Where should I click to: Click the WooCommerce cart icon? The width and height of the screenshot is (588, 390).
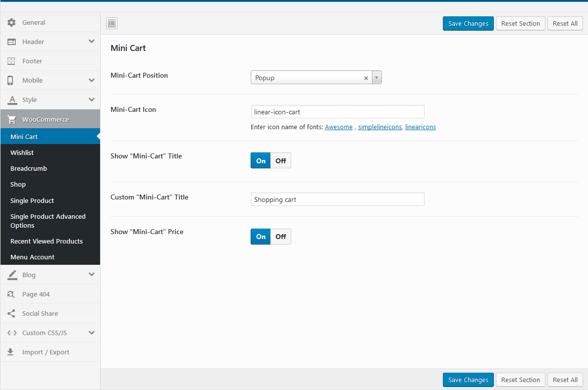point(12,119)
